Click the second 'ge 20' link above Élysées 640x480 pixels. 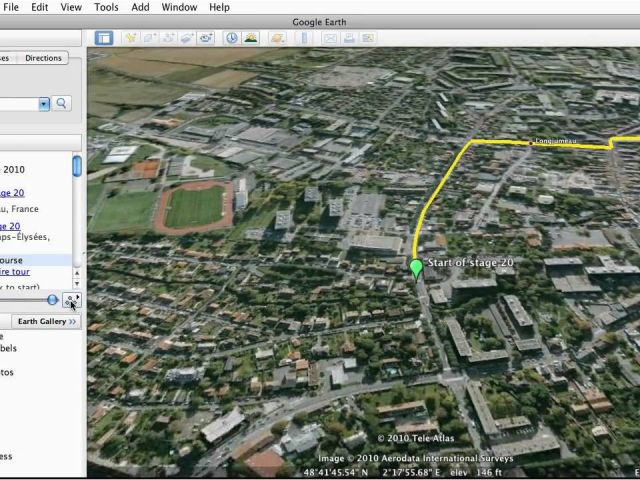(10, 226)
